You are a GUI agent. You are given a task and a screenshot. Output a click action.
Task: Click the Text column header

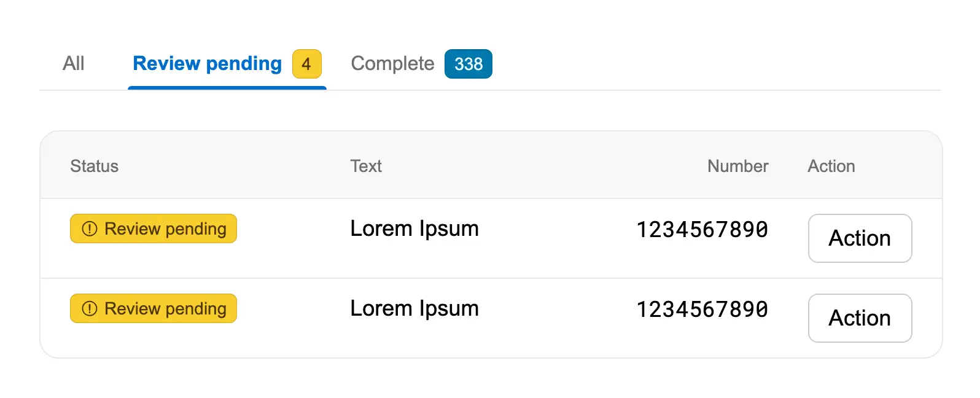[366, 166]
